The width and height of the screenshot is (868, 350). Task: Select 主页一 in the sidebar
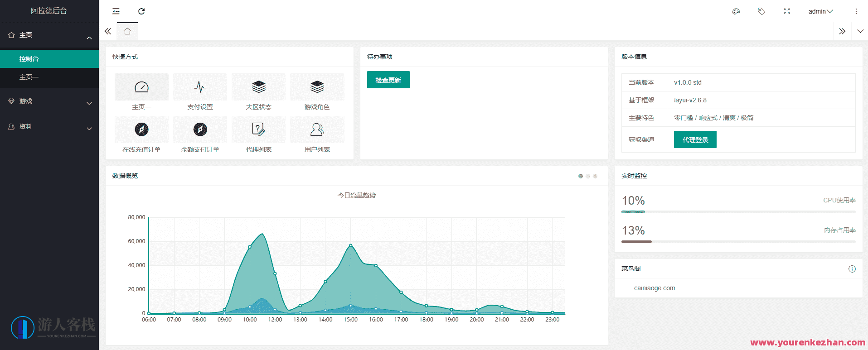(29, 77)
